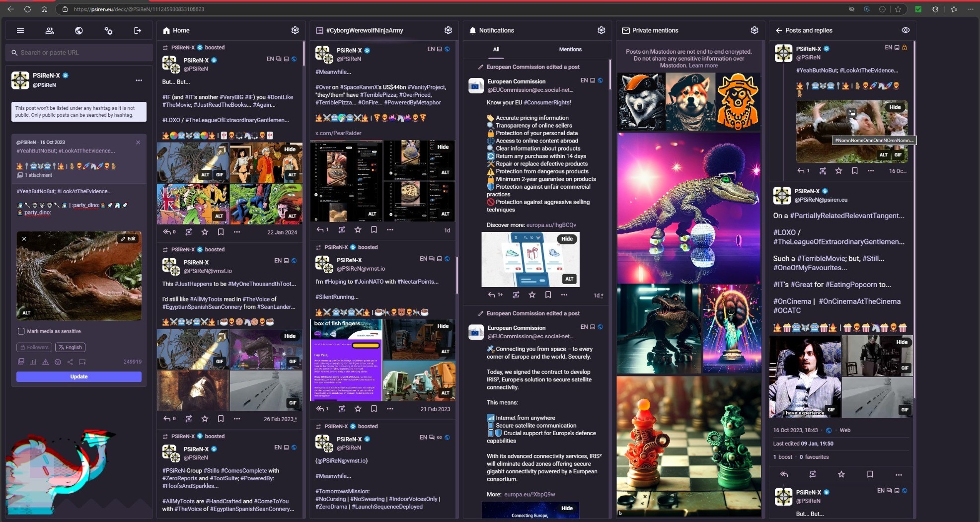Click the Notifications column header title
This screenshot has height=522, width=980.
(x=496, y=30)
